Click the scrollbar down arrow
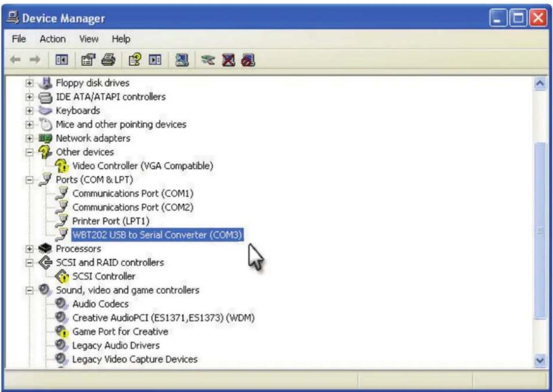Screen dimensions: 553x392 (540, 360)
